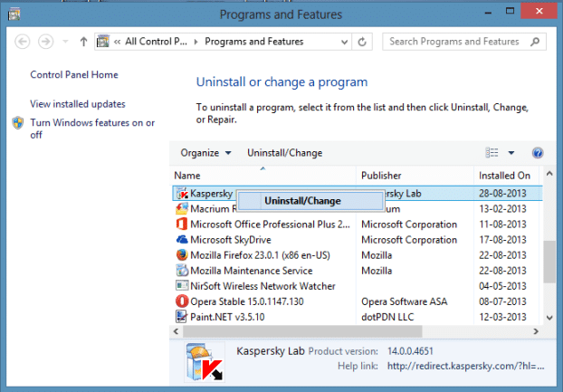Click the Paint.NET icon
The height and width of the screenshot is (392, 563).
[x=181, y=317]
